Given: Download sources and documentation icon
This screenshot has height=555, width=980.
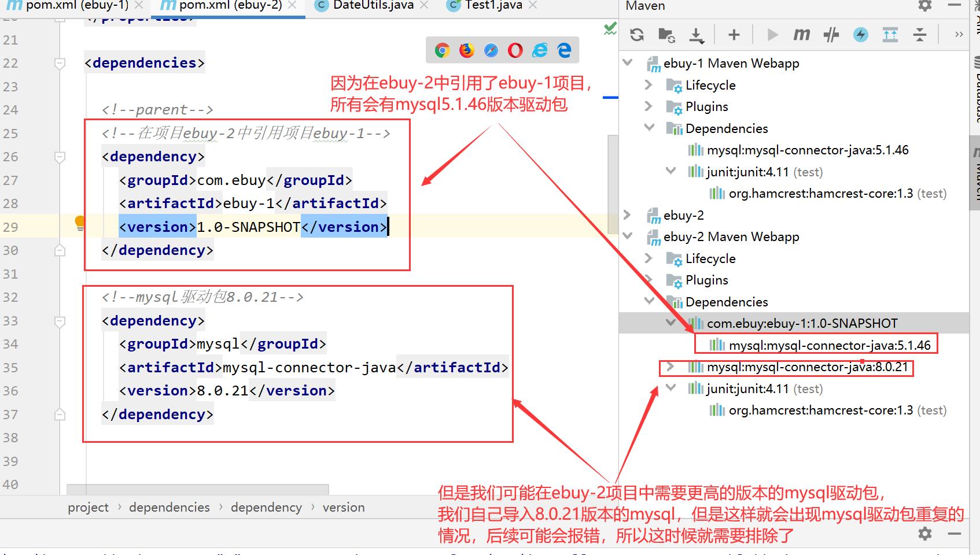Looking at the screenshot, I should (697, 35).
